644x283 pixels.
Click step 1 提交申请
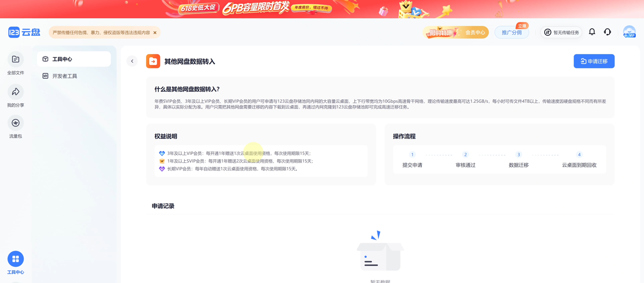point(412,160)
